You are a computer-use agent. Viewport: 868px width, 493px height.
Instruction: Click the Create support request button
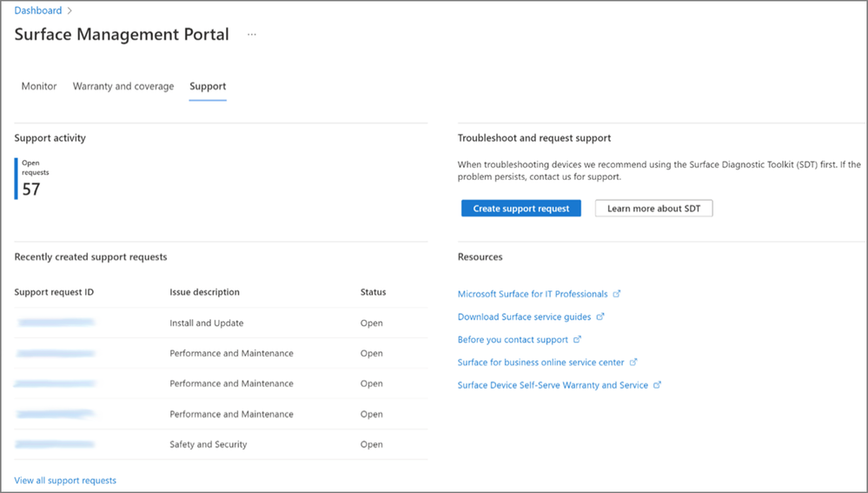[x=521, y=209]
